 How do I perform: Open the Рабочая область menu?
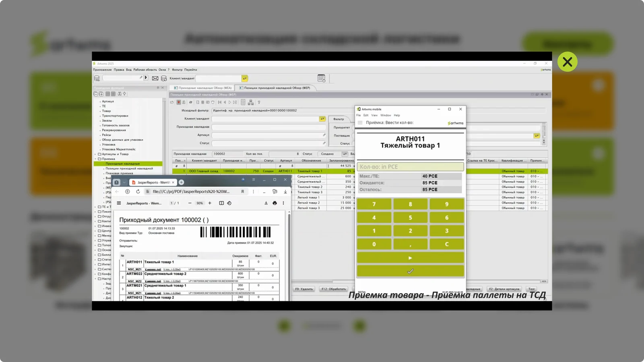coord(145,70)
